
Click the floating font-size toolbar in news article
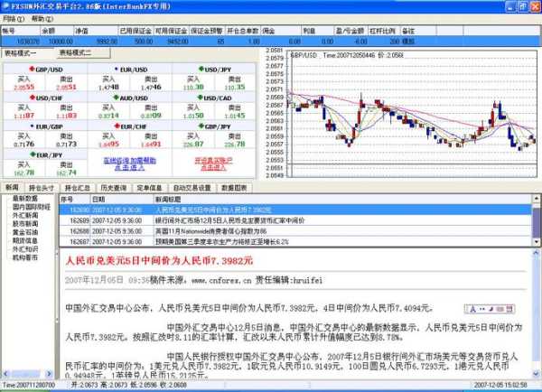coord(490,309)
